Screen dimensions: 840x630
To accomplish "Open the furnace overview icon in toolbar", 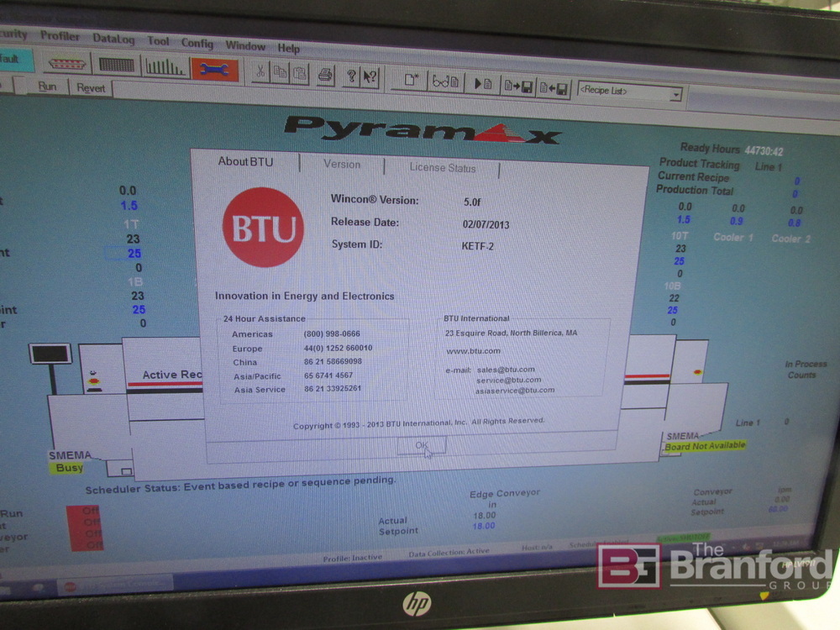I will pos(66,64).
